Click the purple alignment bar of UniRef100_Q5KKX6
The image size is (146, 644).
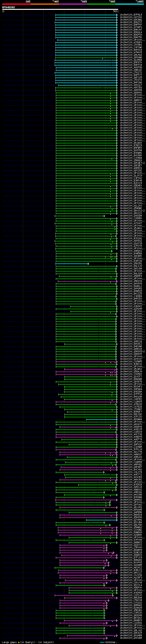point(88,281)
